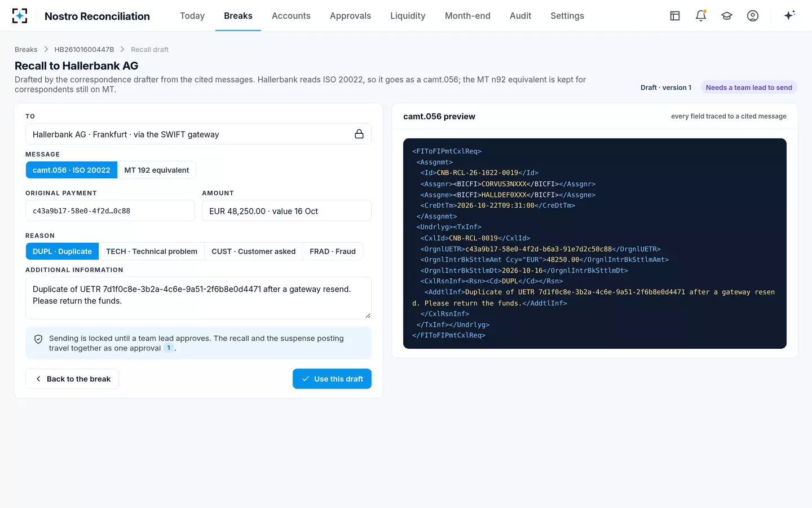812x508 pixels.
Task: Click the citation badge 1 in approval notice
Action: point(169,348)
